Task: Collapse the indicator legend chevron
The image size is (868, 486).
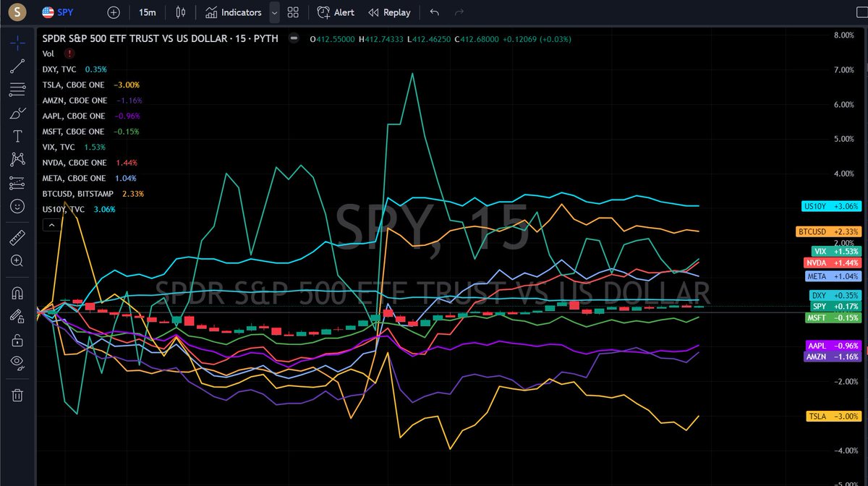Action: pyautogui.click(x=51, y=225)
